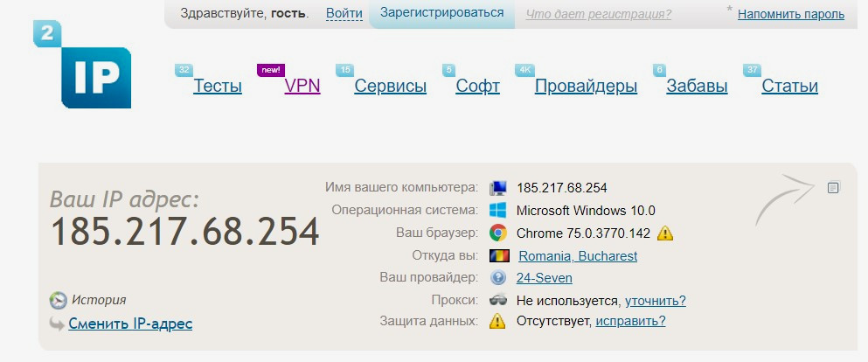868x362 pixels.
Task: Click the Romania flag icon
Action: click(499, 256)
